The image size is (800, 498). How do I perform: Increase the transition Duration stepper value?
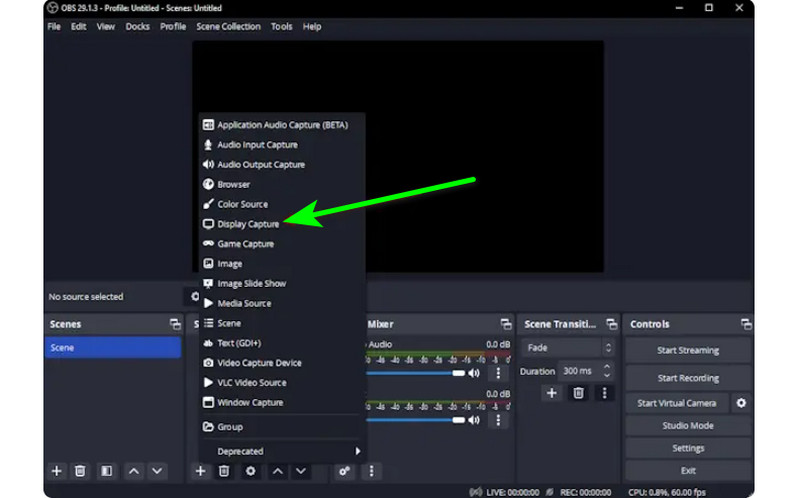[x=607, y=366]
